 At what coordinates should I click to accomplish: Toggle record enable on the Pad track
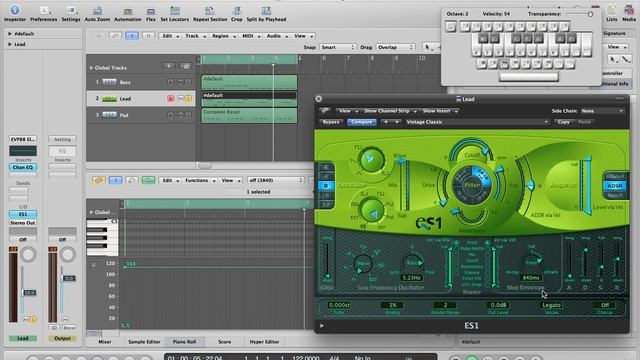tap(171, 115)
